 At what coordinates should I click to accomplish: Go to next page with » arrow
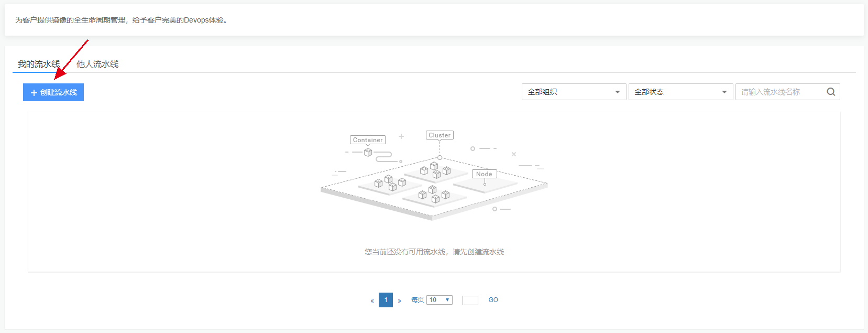pyautogui.click(x=399, y=300)
